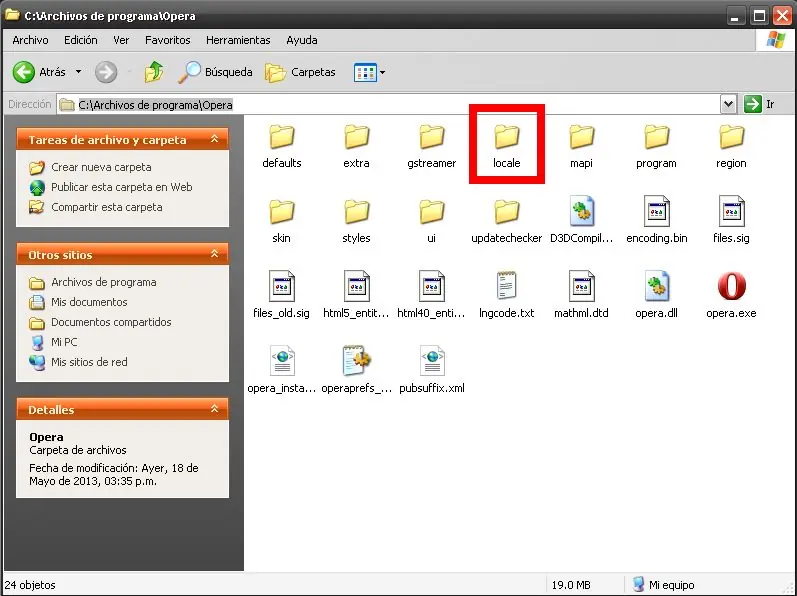Select the html40_enti... file
Screen dimensions: 797x596
click(x=432, y=295)
